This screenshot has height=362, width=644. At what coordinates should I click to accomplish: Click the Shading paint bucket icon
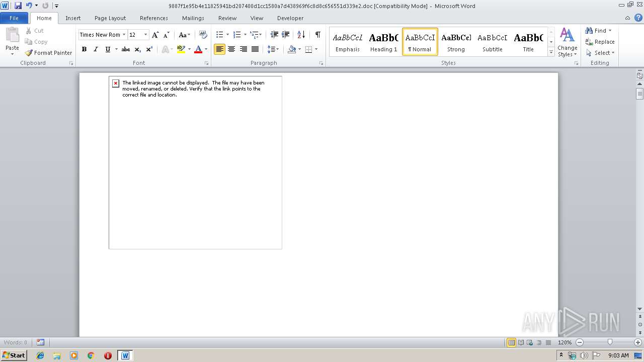click(292, 49)
